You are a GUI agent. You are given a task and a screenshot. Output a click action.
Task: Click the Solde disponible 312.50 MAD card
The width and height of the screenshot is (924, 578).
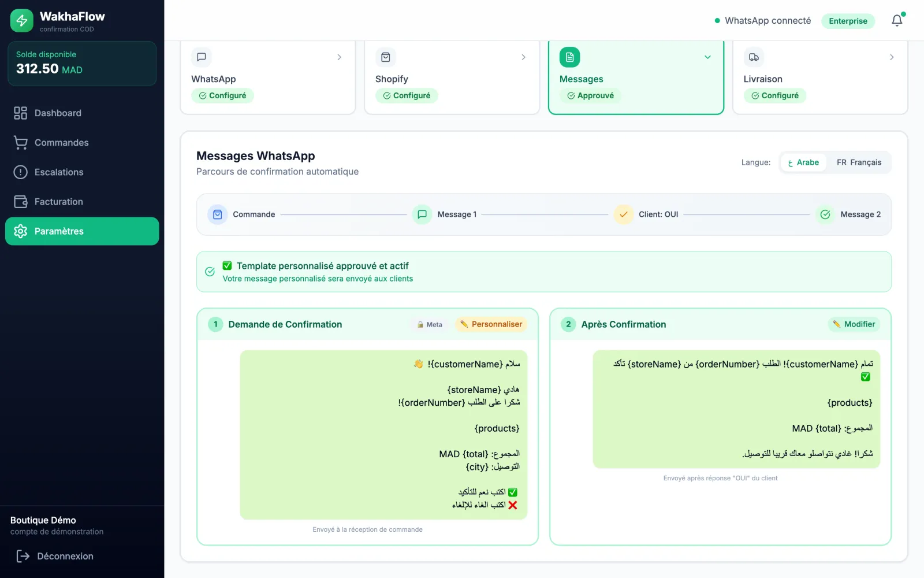(x=82, y=64)
